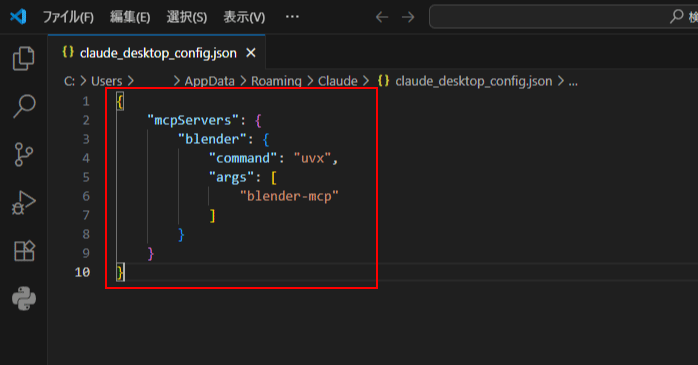Click the Users breadcrumb segment
Screen dimensions: 698x365
point(106,81)
